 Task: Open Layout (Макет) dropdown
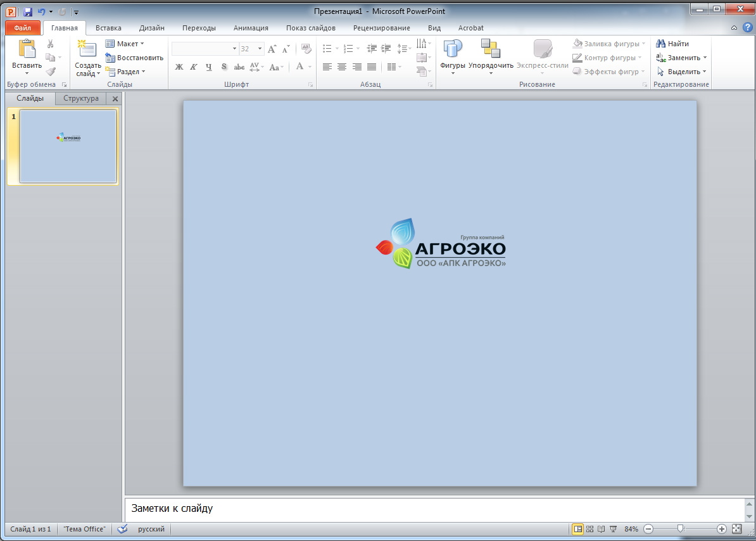(x=125, y=44)
